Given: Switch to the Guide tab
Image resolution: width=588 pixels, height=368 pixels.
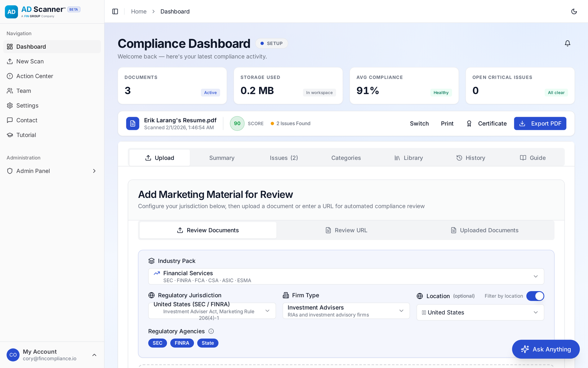Looking at the screenshot, I should [533, 158].
